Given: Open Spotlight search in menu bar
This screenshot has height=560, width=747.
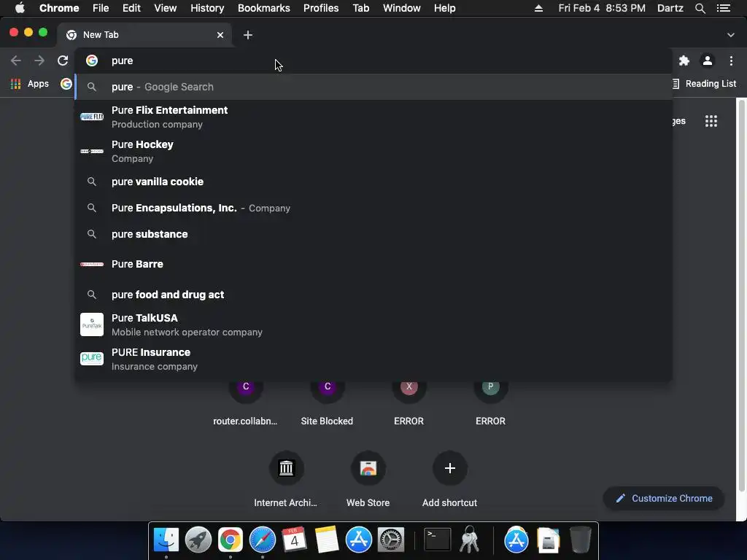Looking at the screenshot, I should [700, 8].
